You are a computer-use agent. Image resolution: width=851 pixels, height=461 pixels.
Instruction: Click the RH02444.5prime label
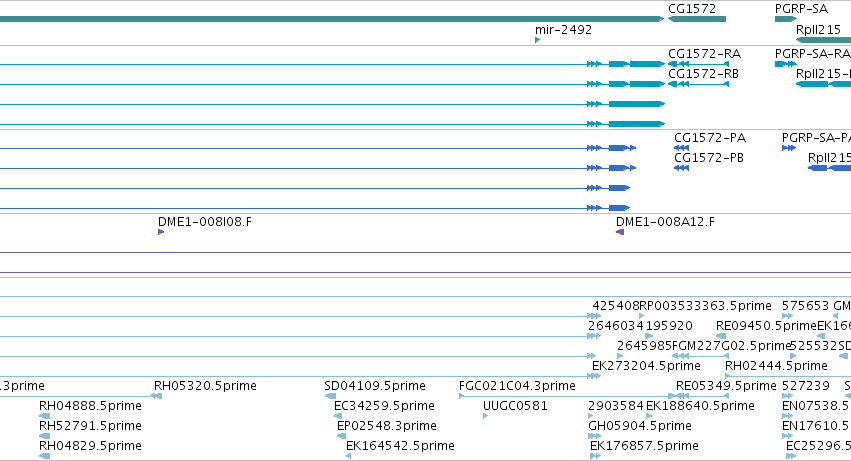[x=777, y=366]
